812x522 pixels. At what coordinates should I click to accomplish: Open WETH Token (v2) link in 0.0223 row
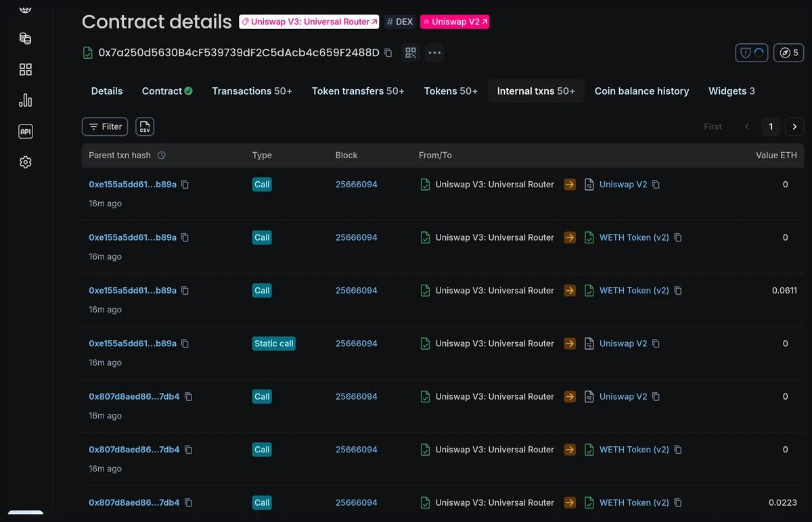pos(634,503)
